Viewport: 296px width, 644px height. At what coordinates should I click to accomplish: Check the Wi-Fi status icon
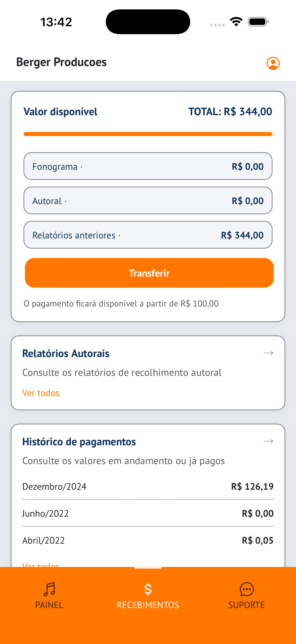(x=236, y=22)
